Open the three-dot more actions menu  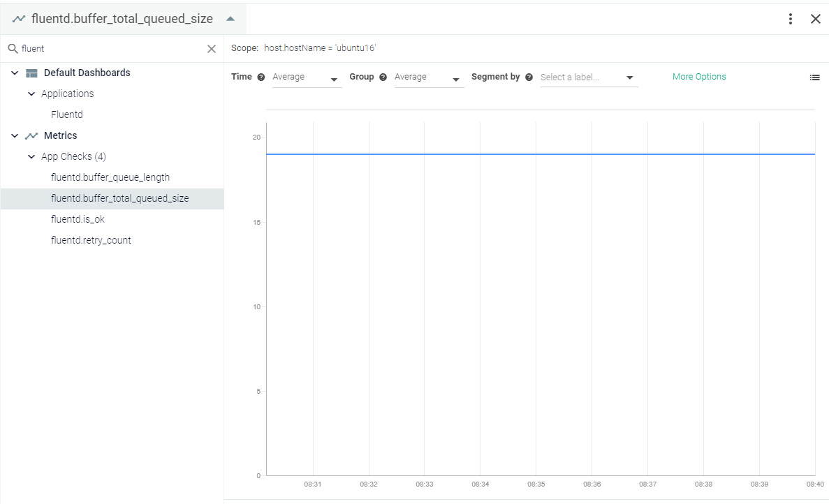tap(791, 19)
